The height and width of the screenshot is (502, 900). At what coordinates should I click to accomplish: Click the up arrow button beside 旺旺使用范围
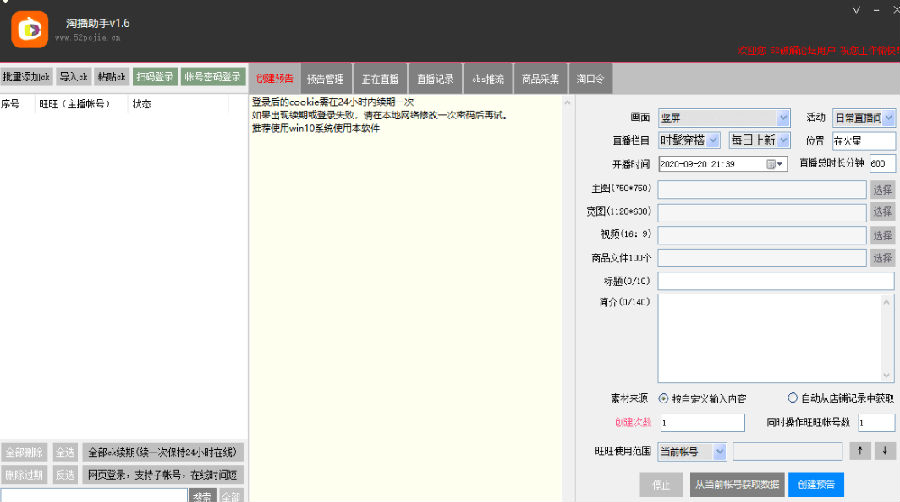860,451
